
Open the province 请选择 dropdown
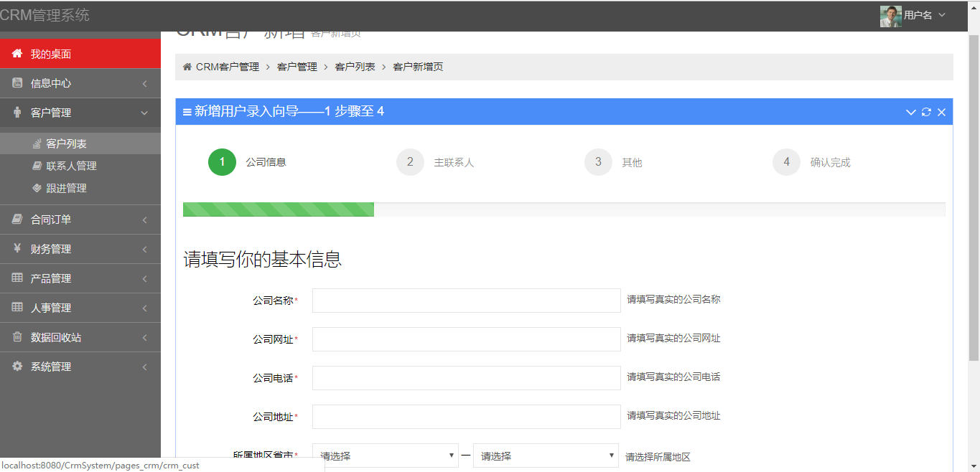(x=385, y=456)
